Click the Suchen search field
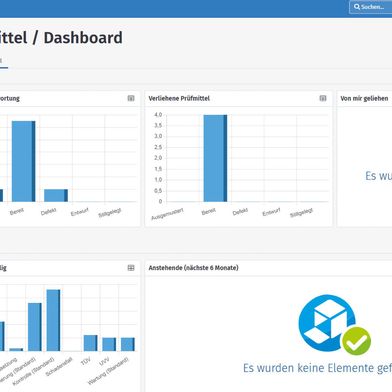392x392 pixels. [x=371, y=7]
